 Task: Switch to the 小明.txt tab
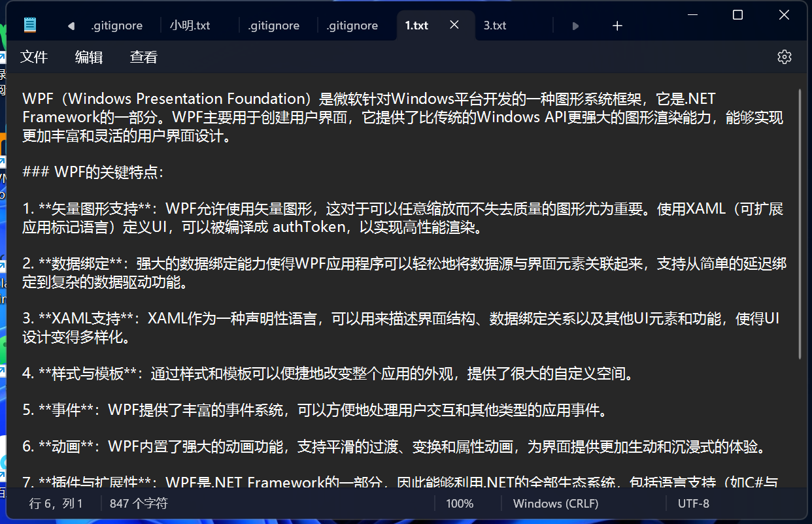[x=190, y=25]
